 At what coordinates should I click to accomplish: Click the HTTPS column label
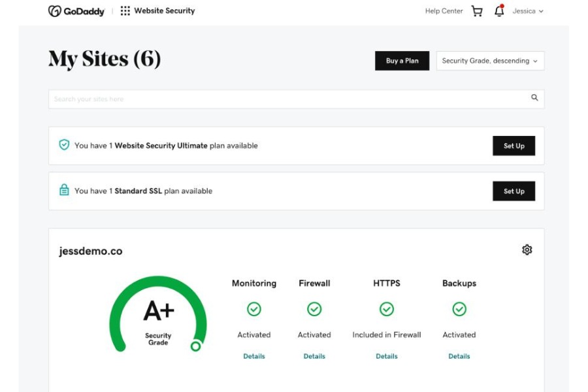click(x=387, y=283)
